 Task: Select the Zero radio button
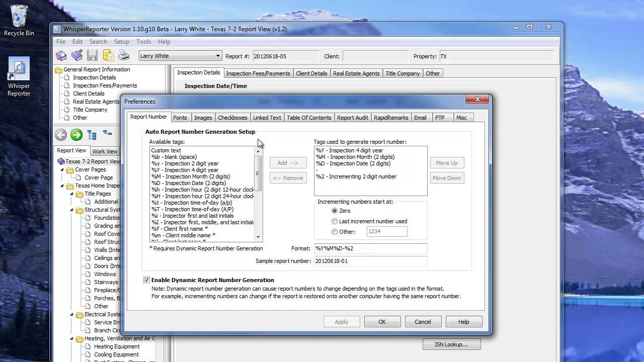pos(335,211)
